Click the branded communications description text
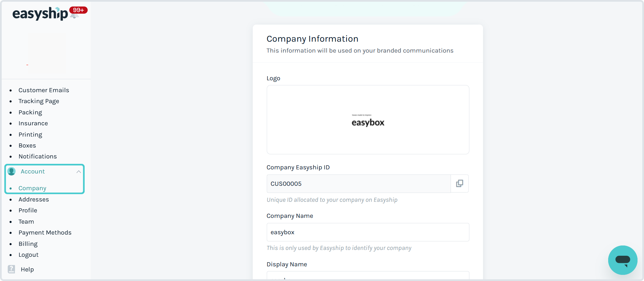The image size is (644, 281). pos(360,51)
